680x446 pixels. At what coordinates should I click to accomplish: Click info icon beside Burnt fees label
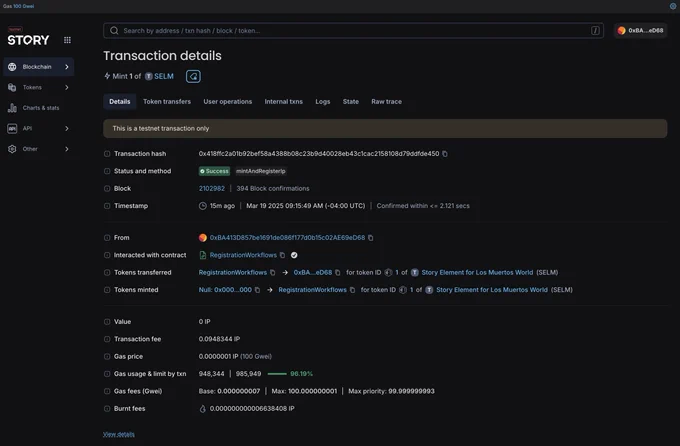click(107, 408)
